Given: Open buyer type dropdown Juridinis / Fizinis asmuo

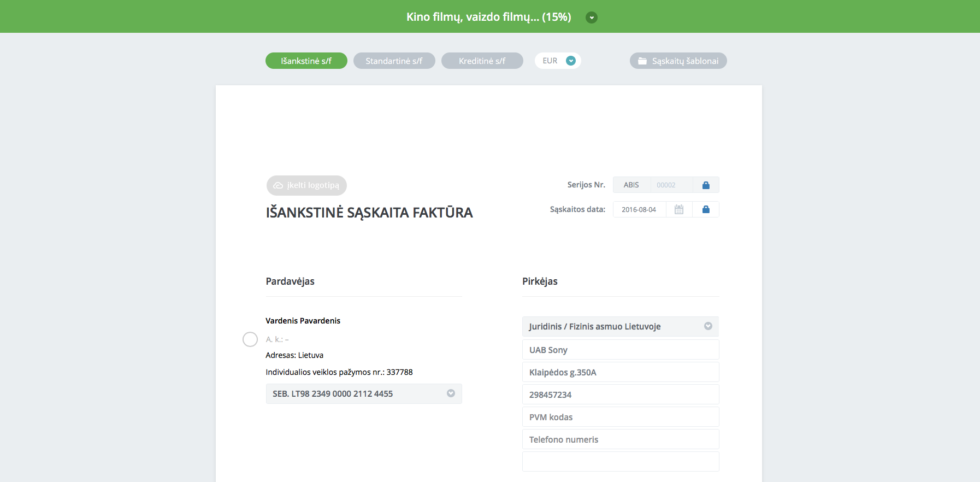Looking at the screenshot, I should pos(621,326).
